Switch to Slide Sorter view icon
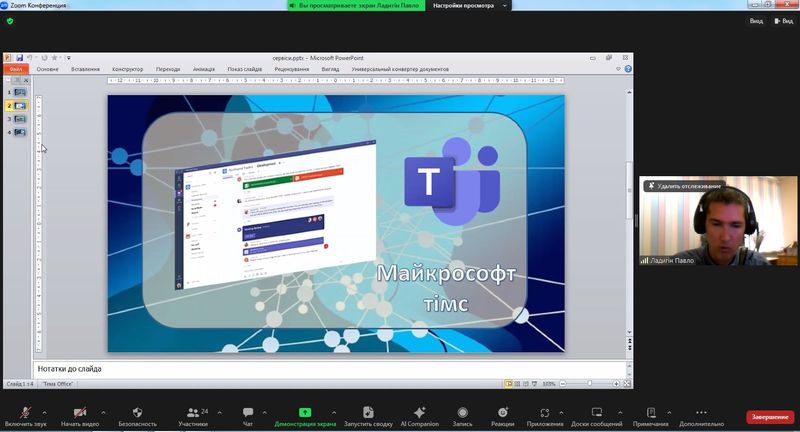 (517, 384)
